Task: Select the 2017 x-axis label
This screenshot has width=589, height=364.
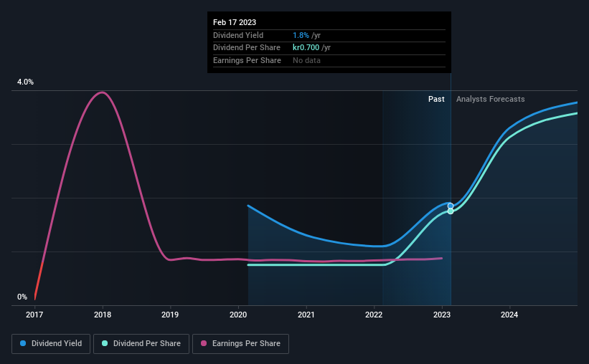Action: tap(34, 315)
